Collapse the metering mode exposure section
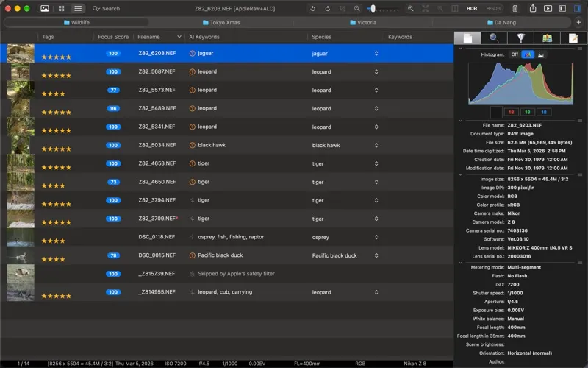Screen dimensions: 588x368 (461, 263)
